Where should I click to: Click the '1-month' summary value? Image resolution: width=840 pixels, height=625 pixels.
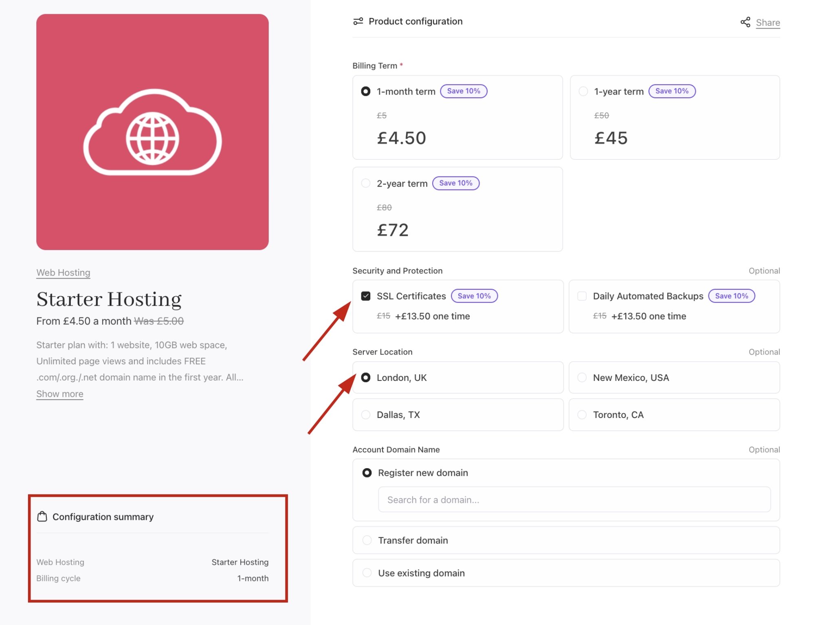click(x=253, y=578)
